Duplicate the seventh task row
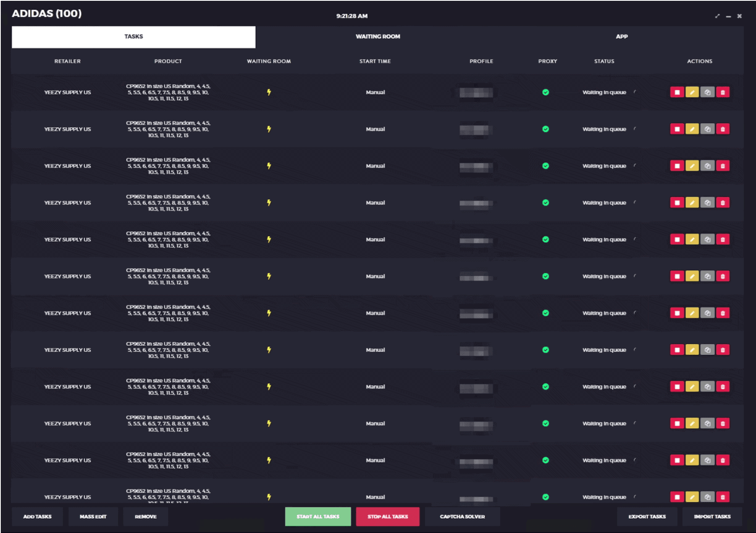The width and height of the screenshot is (756, 533). 707,313
